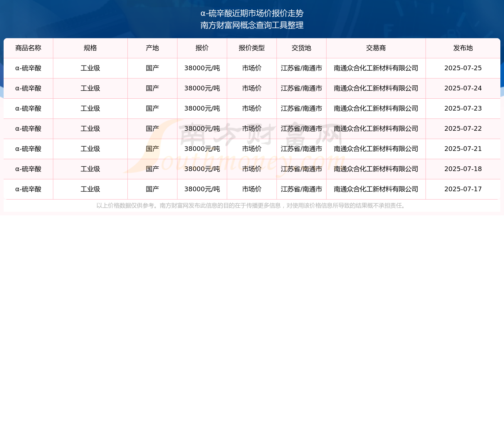
Task: Click 工业级 in the 2025-07-24 row
Action: (90, 88)
